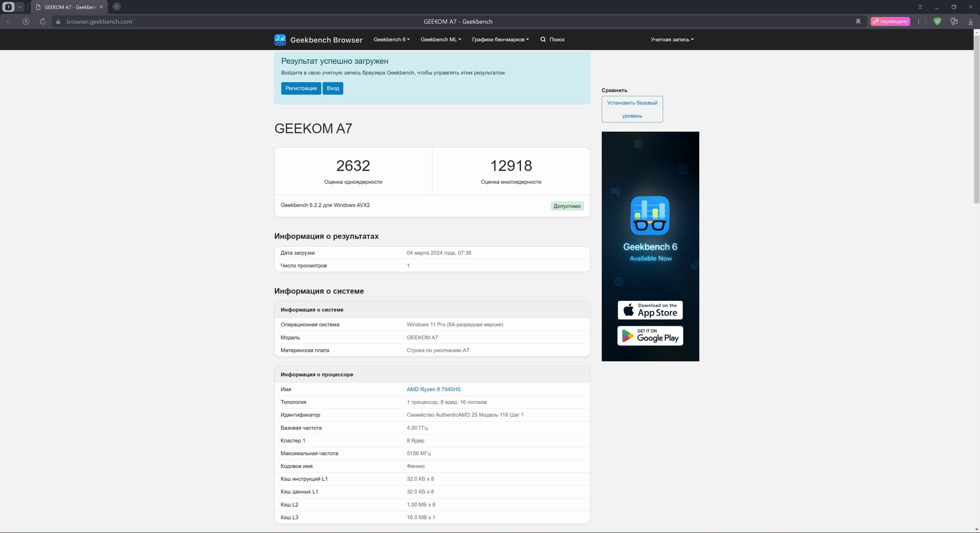Open the Geekbench 6 dropdown menu
Image resolution: width=980 pixels, height=533 pixels.
pyautogui.click(x=392, y=39)
